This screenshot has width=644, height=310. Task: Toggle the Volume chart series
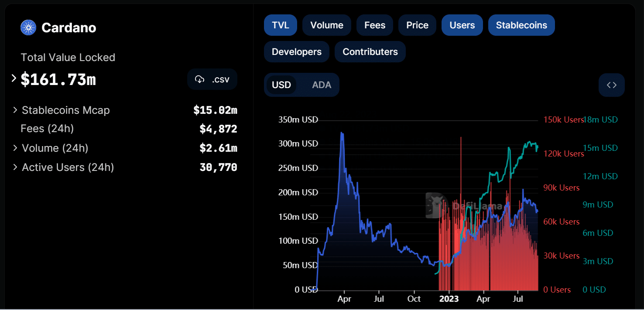(327, 25)
